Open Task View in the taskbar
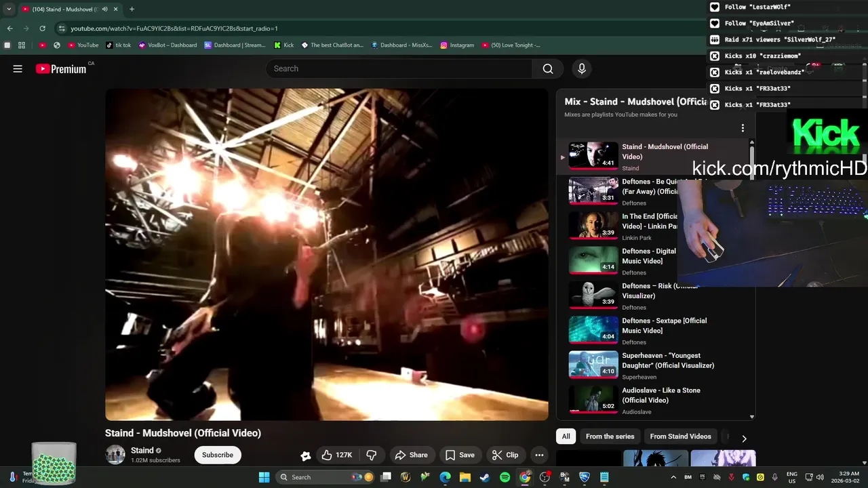The height and width of the screenshot is (488, 868). point(386,477)
